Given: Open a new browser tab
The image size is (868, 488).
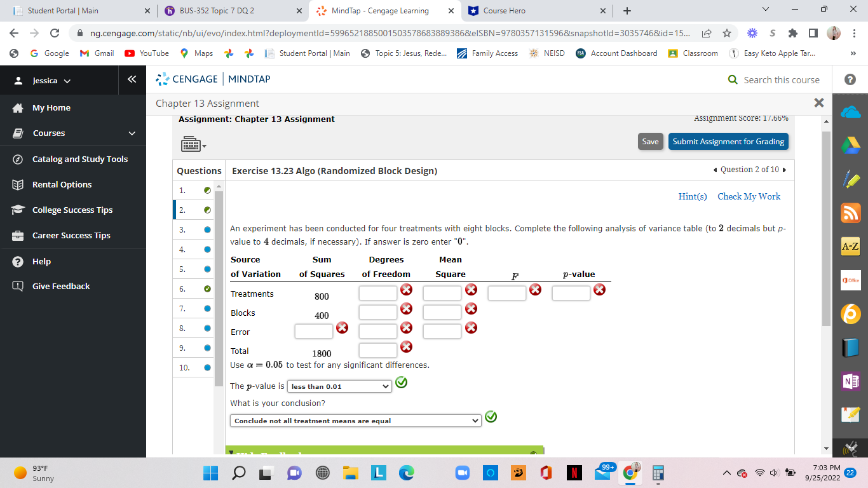Looking at the screenshot, I should pyautogui.click(x=627, y=11).
